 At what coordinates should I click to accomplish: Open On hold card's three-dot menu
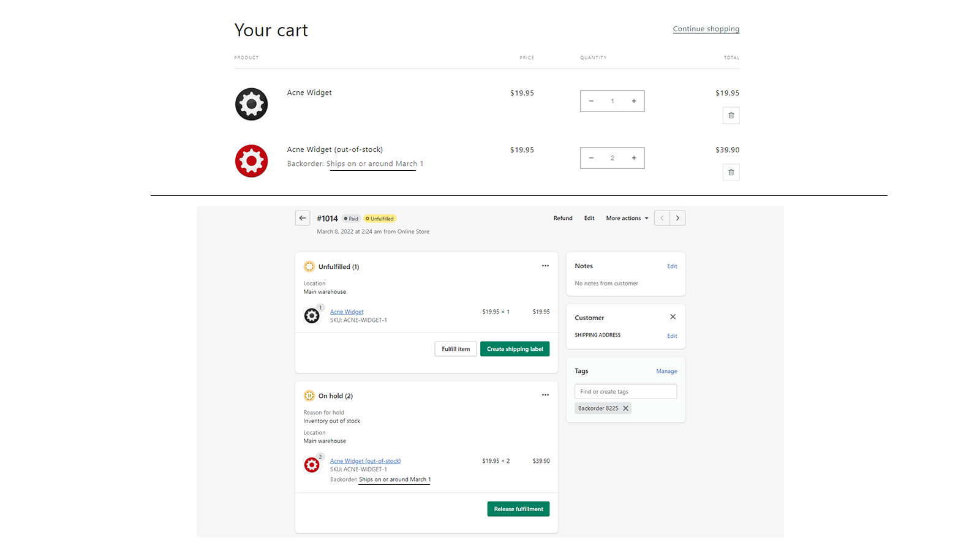pos(545,395)
